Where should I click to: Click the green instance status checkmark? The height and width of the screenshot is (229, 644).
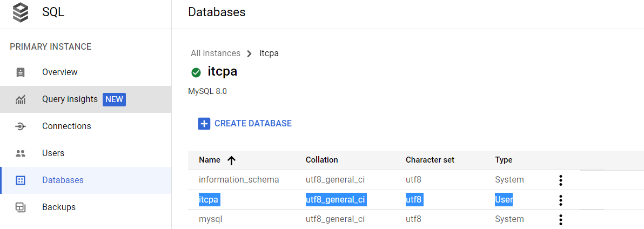pyautogui.click(x=196, y=72)
